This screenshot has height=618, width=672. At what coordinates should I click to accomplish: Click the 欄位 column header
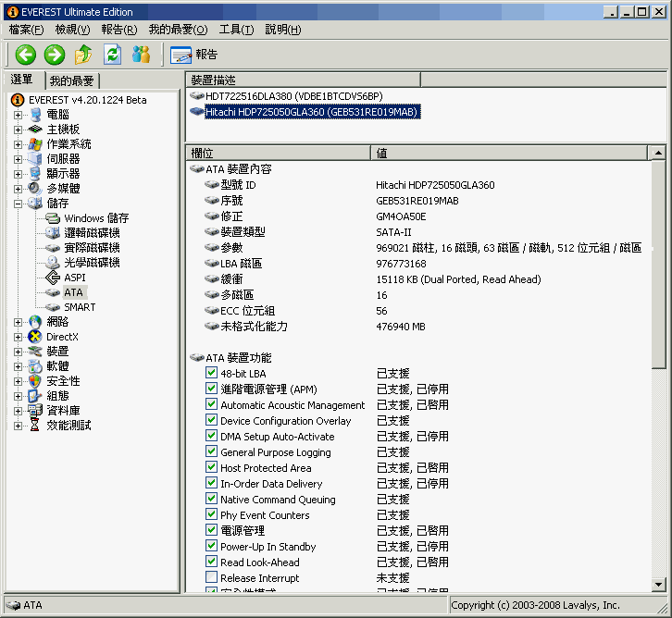coord(278,153)
